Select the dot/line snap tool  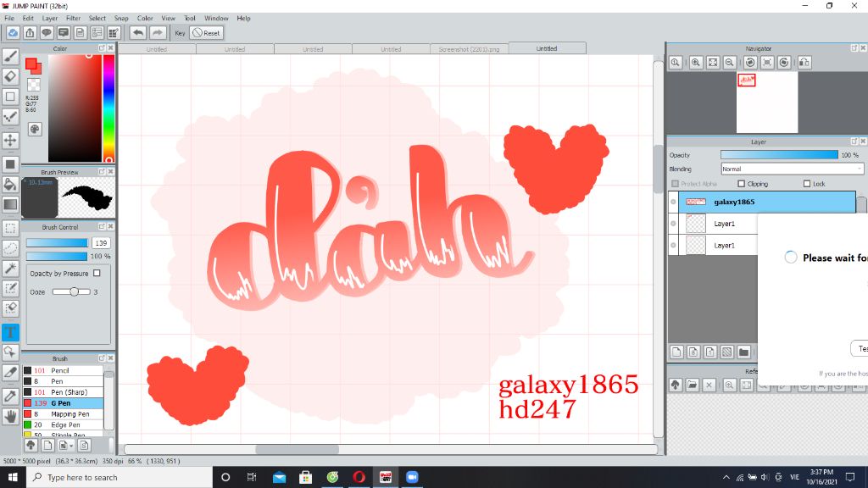[10, 116]
